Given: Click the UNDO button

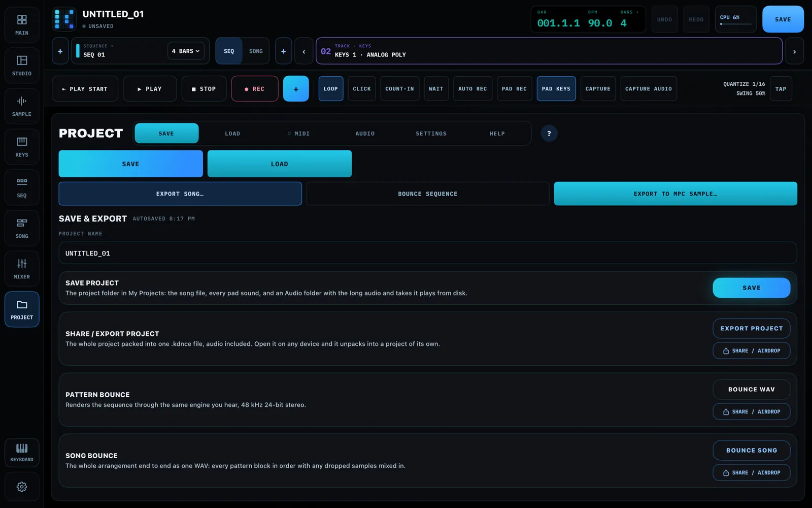Looking at the screenshot, I should 664,19.
